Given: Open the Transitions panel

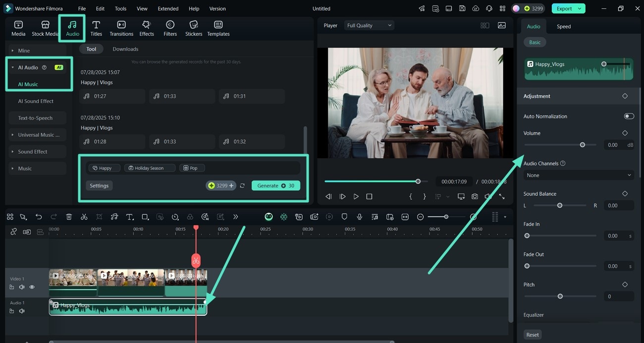Looking at the screenshot, I should point(121,28).
